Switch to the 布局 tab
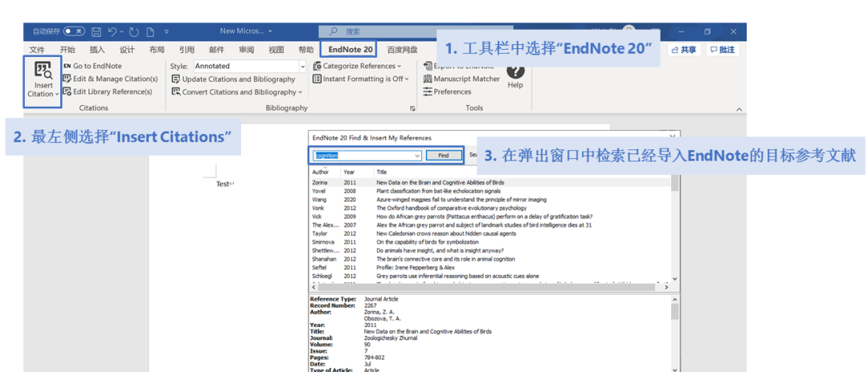 pyautogui.click(x=157, y=50)
